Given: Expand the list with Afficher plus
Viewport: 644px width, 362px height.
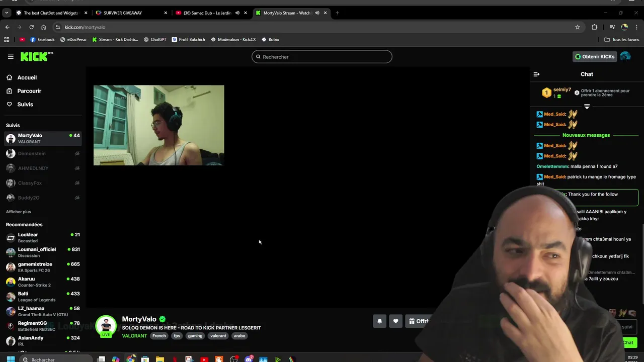Looking at the screenshot, I should click(19, 212).
